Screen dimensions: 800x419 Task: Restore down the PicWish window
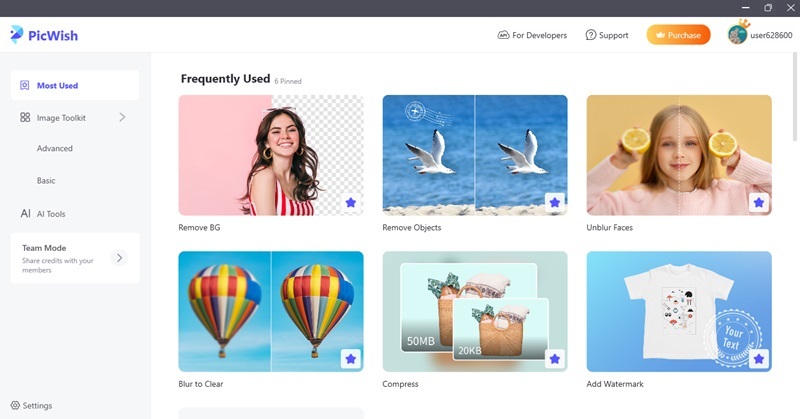(768, 8)
